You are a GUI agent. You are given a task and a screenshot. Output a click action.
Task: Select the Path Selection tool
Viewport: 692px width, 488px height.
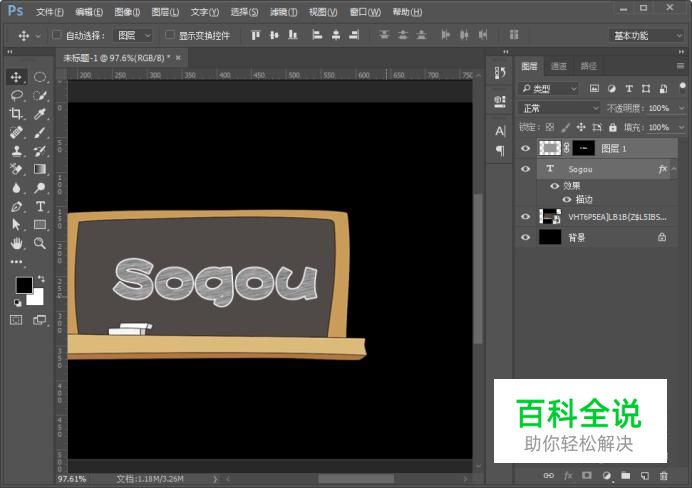pos(16,225)
